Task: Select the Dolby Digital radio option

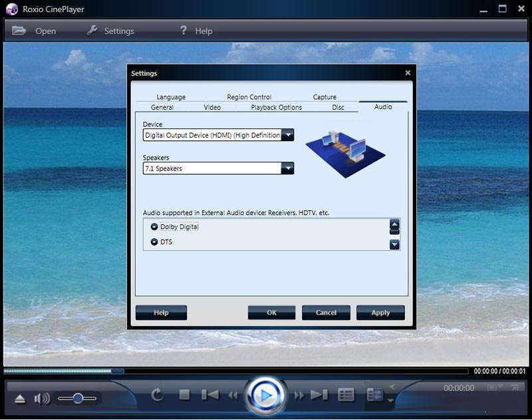Action: point(154,226)
